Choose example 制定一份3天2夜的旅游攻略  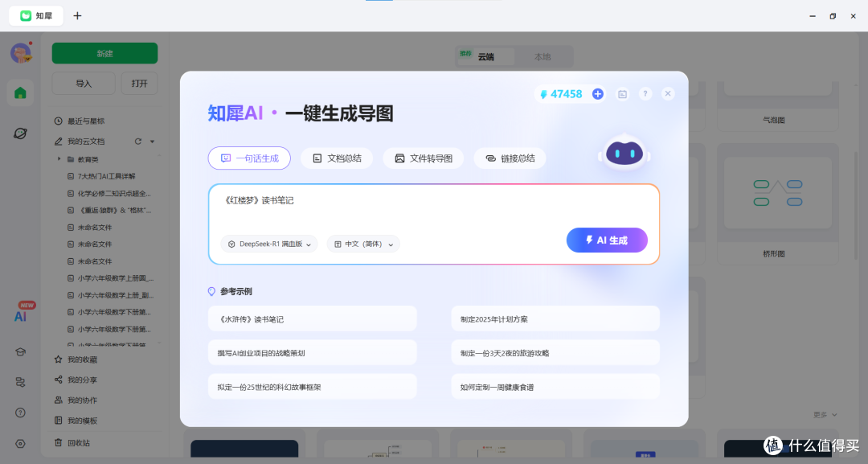pyautogui.click(x=555, y=353)
